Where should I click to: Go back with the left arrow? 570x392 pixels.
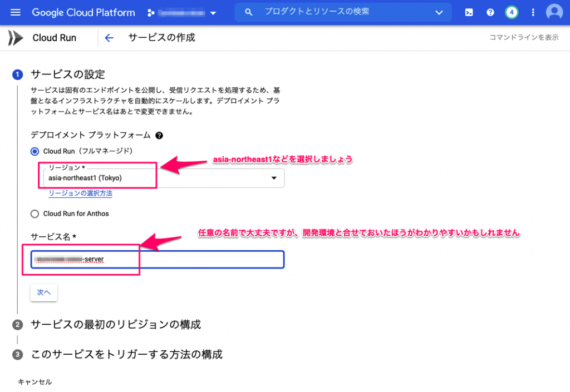pyautogui.click(x=109, y=38)
